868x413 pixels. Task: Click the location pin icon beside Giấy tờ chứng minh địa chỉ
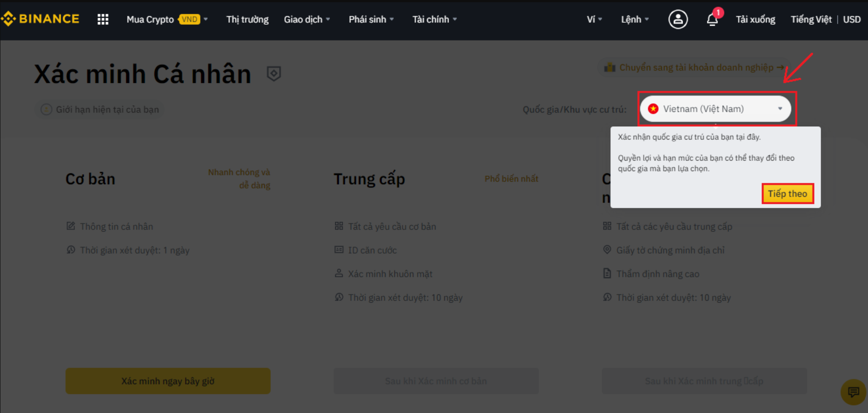607,250
